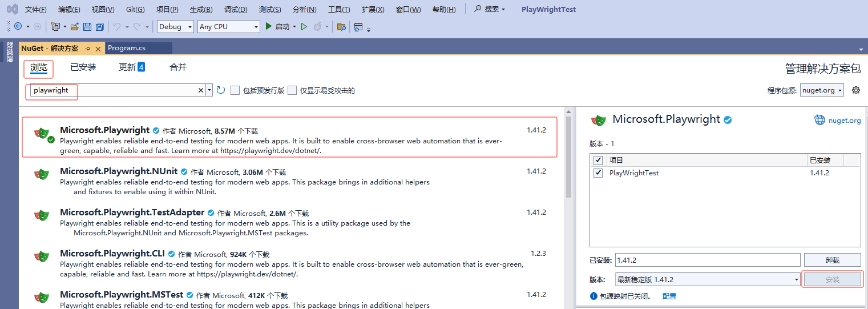Click the Microsoft.Playwright.NUnit package icon
Viewport: 868px width, 309px height.
[x=41, y=174]
